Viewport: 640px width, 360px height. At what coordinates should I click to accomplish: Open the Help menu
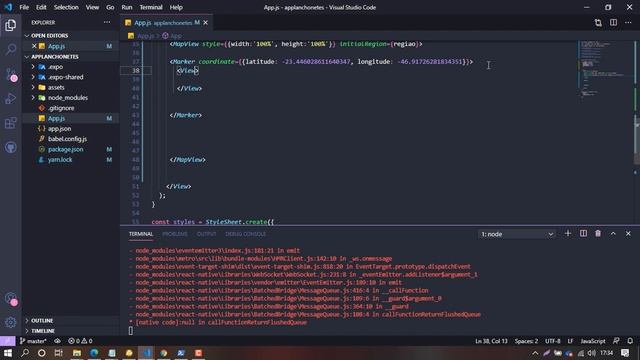point(176,7)
